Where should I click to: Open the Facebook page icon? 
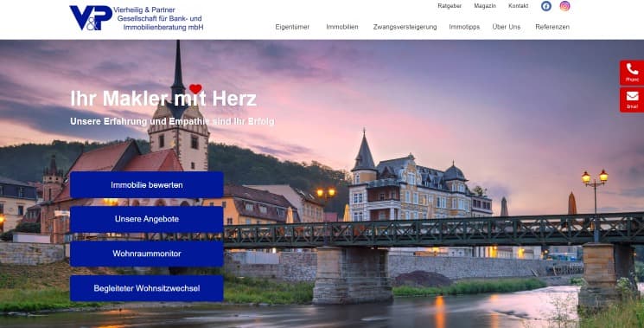[545, 6]
